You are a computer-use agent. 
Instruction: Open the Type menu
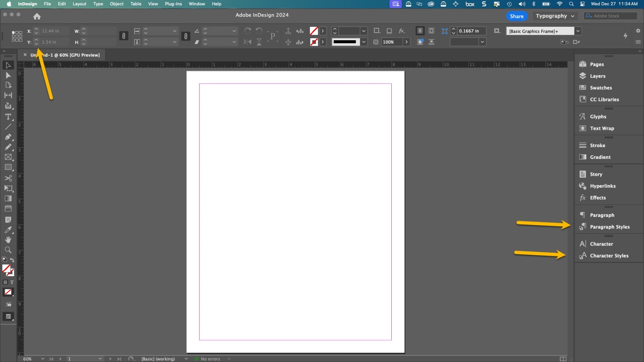point(98,4)
